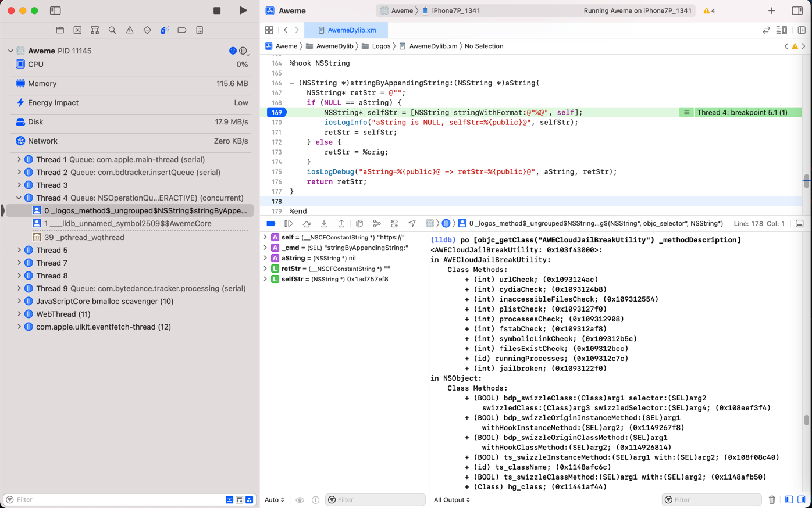Collapse Thread 4 NSOperationQueue
Viewport: 812px width, 508px height.
pos(19,198)
